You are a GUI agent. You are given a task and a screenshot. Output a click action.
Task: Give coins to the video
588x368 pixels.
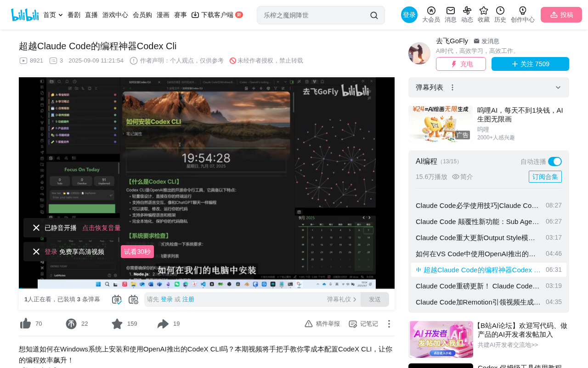(71, 324)
